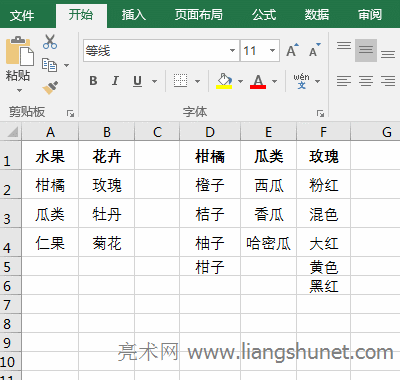Switch to the 公式 tab

(264, 15)
